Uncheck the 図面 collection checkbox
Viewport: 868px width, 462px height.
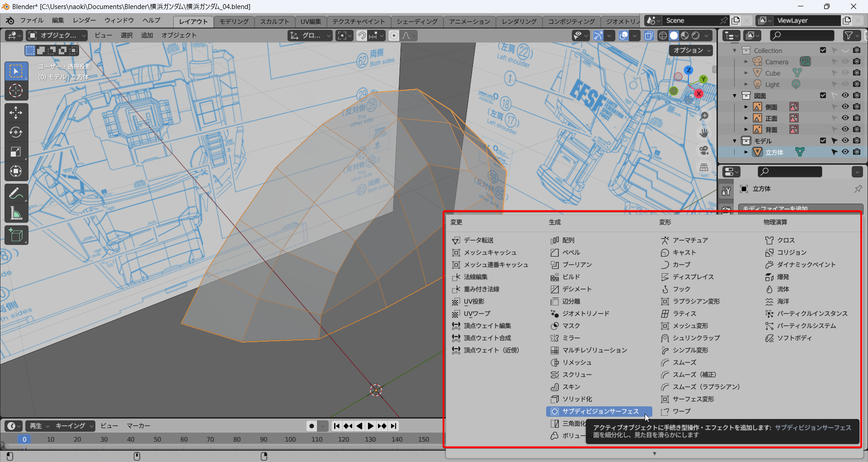tap(823, 95)
